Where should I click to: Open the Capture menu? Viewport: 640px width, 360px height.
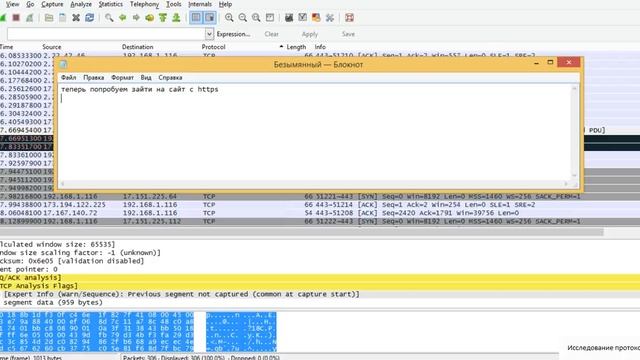point(52,4)
